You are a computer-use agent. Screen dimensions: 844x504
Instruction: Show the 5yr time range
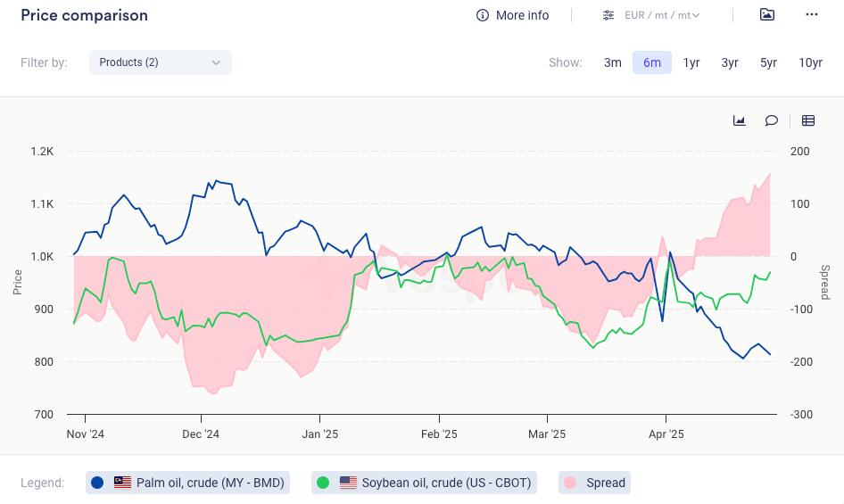(x=768, y=62)
